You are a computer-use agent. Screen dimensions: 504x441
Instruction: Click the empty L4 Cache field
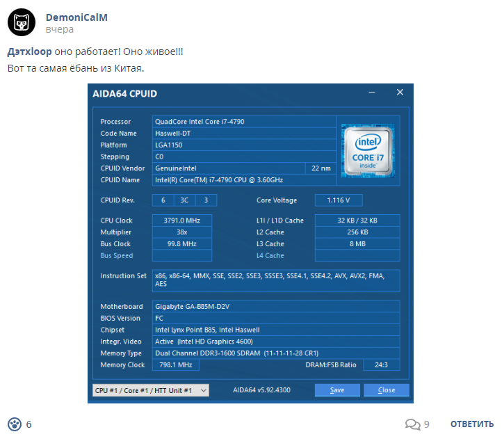pos(357,255)
